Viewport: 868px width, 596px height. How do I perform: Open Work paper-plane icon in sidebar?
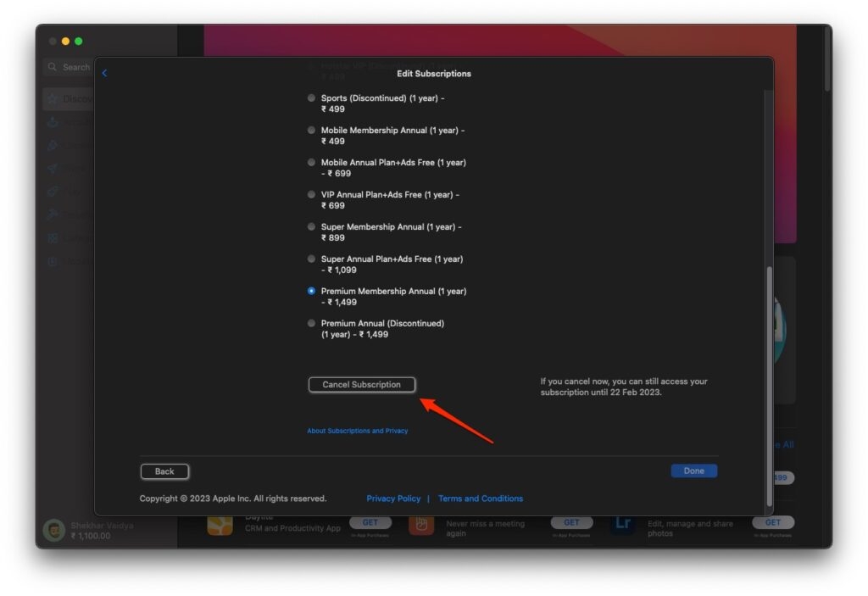click(53, 169)
